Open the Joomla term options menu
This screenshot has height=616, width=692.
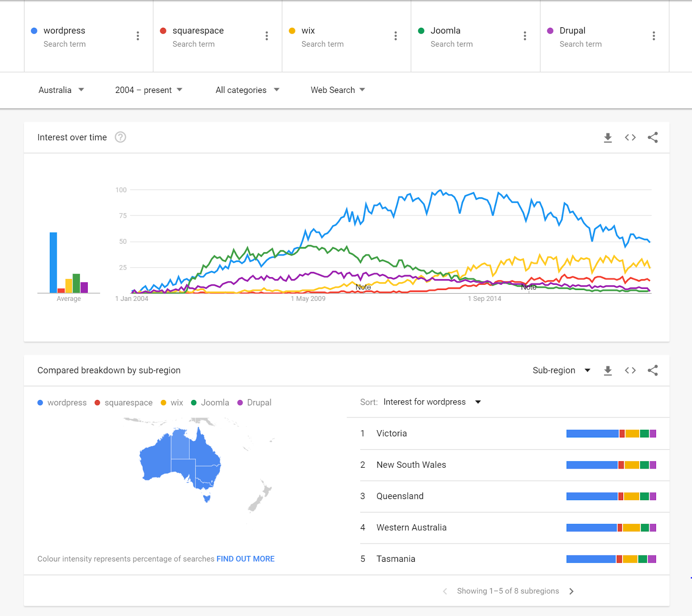pyautogui.click(x=525, y=36)
